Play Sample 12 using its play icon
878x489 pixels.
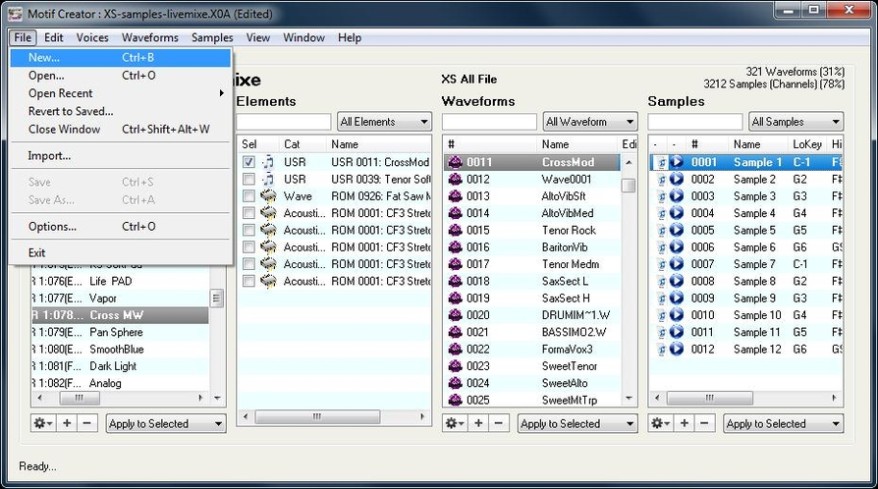(x=677, y=349)
